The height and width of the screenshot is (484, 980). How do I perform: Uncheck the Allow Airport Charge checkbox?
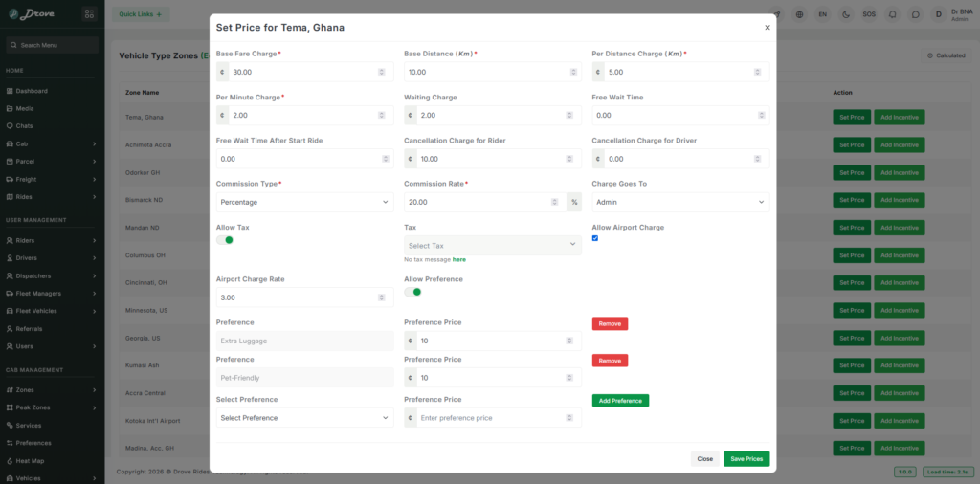[x=595, y=238]
